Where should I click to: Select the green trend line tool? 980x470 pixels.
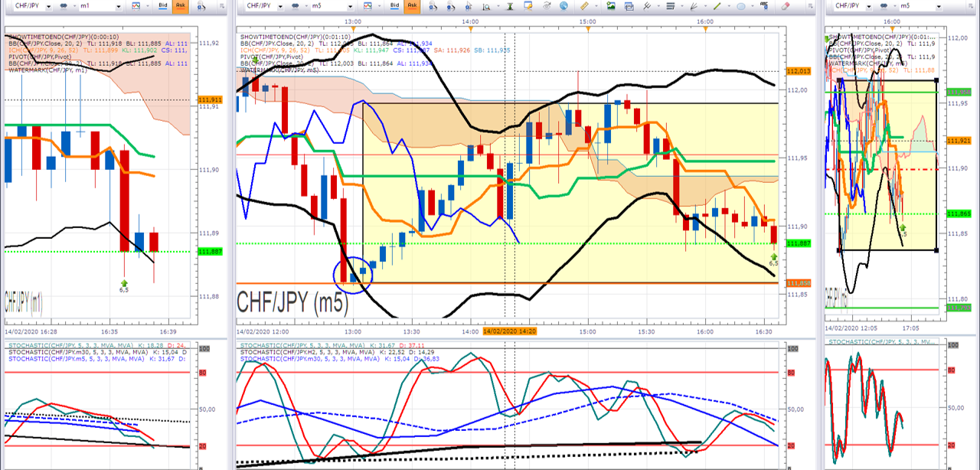(717, 5)
